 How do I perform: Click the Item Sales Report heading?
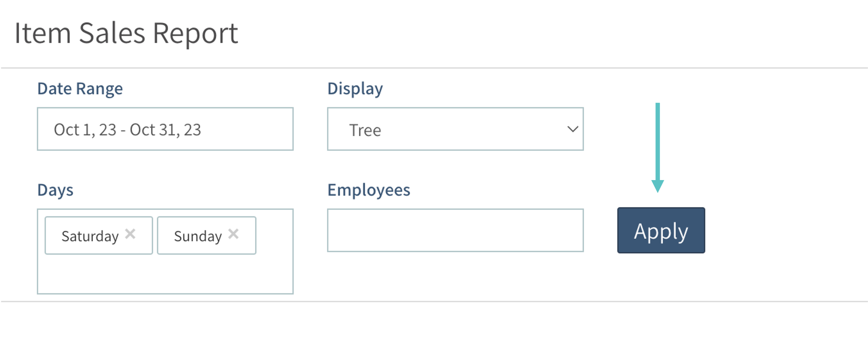pos(126,33)
